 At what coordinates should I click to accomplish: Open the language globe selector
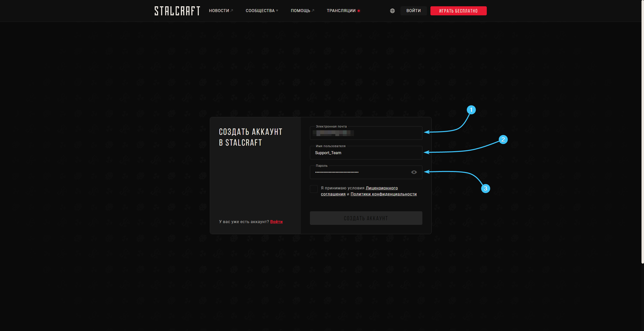coord(392,11)
